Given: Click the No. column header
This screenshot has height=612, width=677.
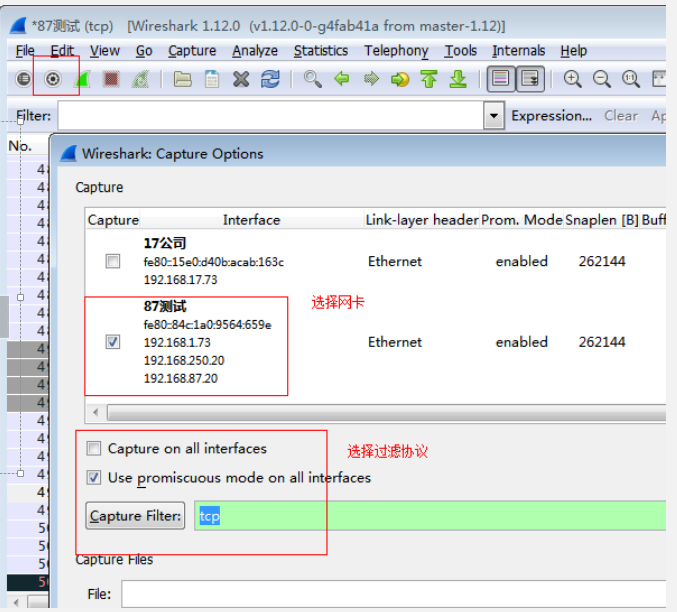Looking at the screenshot, I should (x=20, y=146).
